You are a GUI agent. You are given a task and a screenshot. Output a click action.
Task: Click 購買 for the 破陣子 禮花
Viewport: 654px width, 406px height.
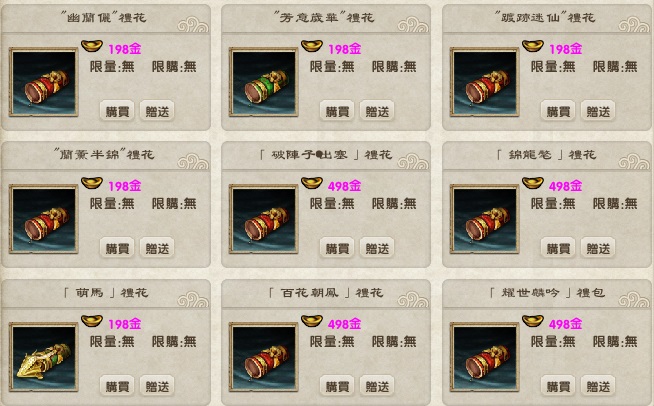pyautogui.click(x=337, y=248)
